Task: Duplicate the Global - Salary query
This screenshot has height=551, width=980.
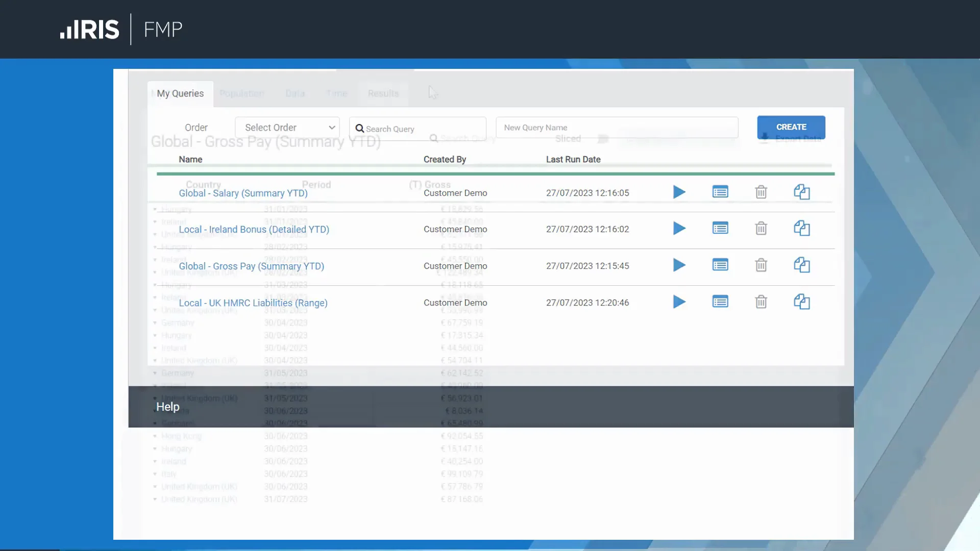Action: click(801, 192)
